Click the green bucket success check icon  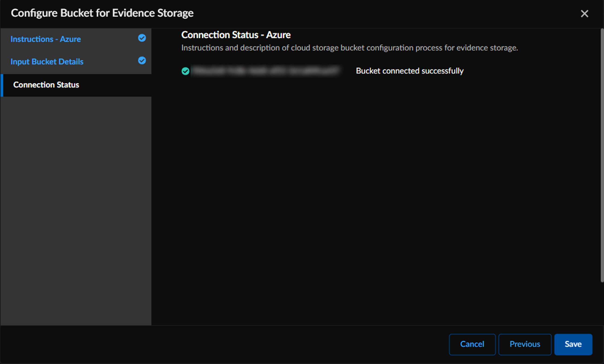pyautogui.click(x=185, y=71)
